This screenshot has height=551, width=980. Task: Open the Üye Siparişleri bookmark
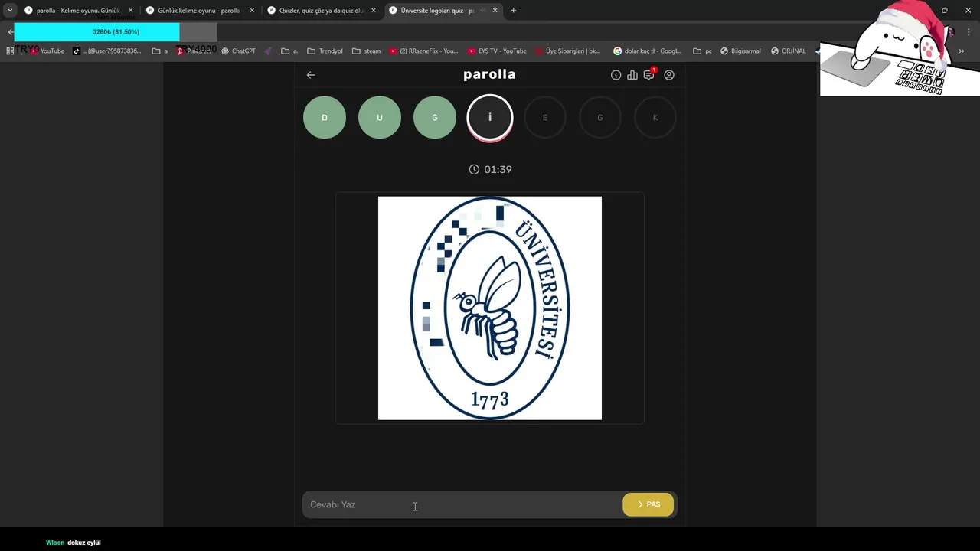point(567,51)
